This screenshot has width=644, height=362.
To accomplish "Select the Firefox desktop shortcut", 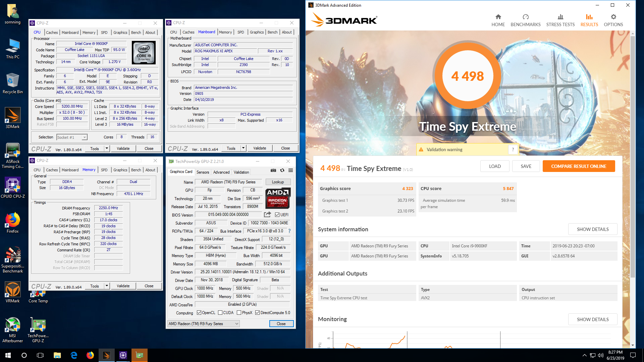I will 13,223.
